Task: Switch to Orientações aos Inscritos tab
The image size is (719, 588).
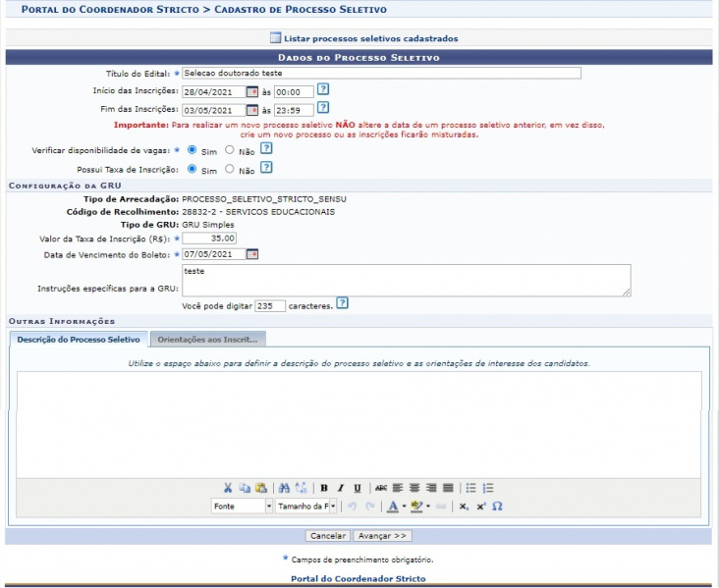Action: [207, 339]
